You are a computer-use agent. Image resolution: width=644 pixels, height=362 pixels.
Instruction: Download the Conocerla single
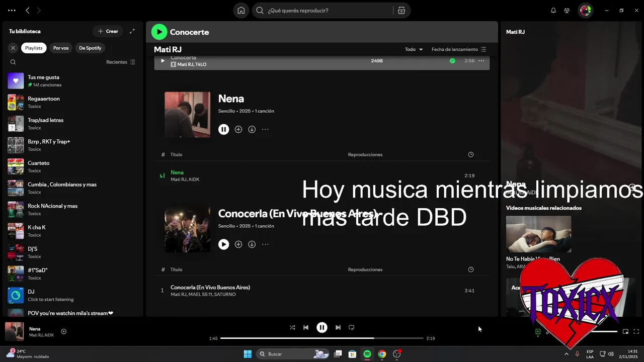(x=252, y=244)
